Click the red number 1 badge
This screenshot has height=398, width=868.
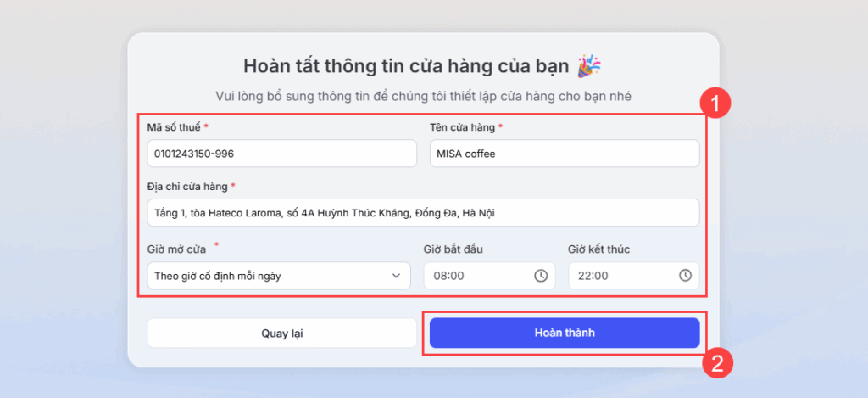click(x=717, y=104)
